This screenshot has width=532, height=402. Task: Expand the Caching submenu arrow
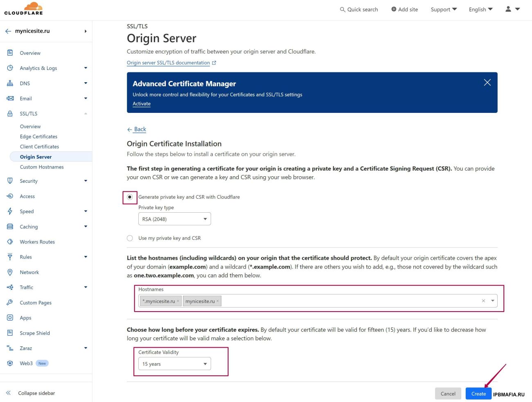pos(86,227)
